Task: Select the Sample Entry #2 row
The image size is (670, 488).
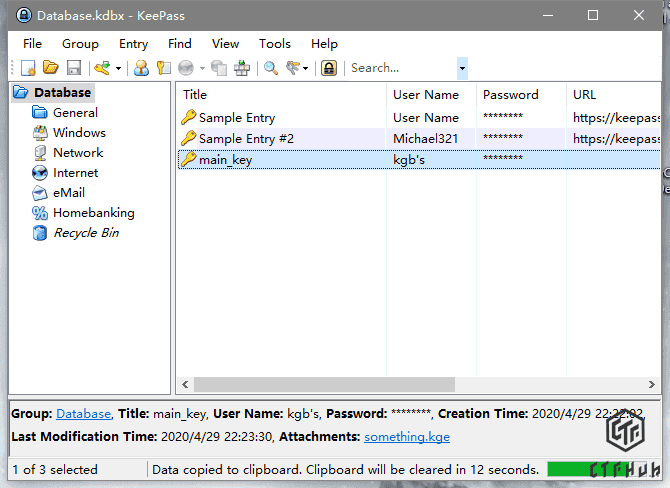Action: [246, 138]
